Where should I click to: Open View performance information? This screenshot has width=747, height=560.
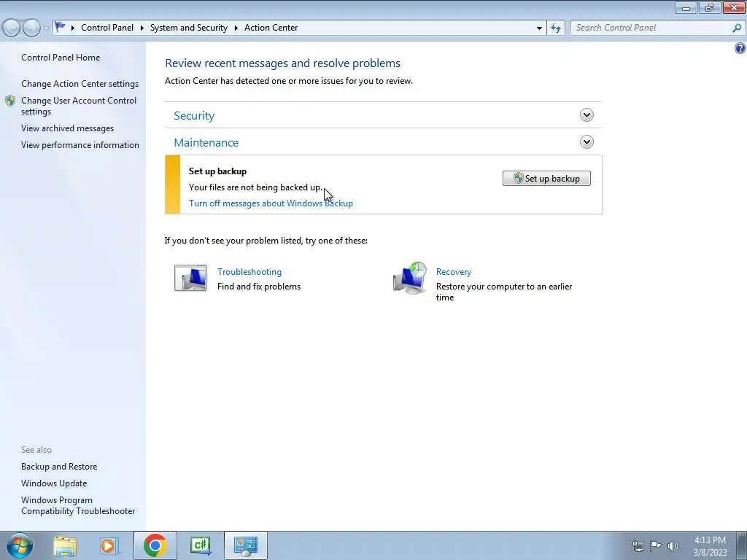pos(80,145)
